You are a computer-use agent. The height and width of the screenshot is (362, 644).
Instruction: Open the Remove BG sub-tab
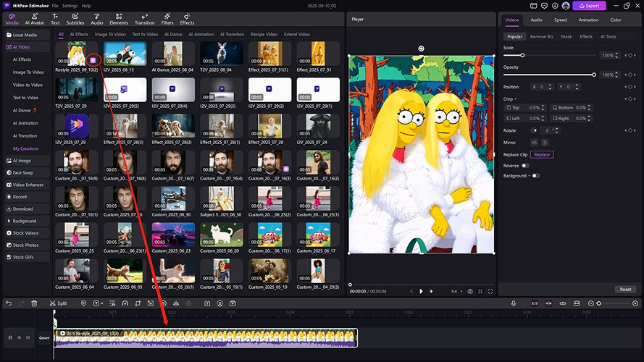[541, 36]
